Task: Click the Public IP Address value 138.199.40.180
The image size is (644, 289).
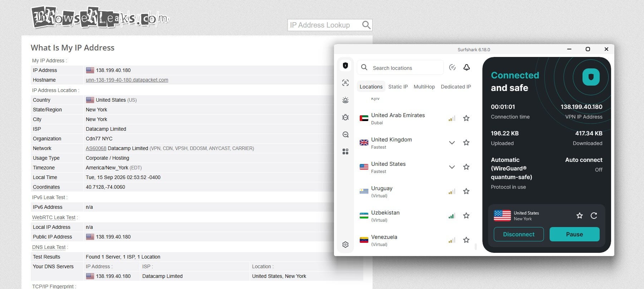Action: (113, 237)
